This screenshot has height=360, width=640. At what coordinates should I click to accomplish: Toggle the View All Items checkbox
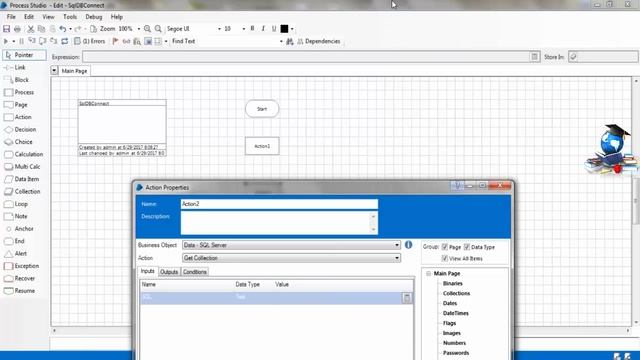[x=445, y=258]
